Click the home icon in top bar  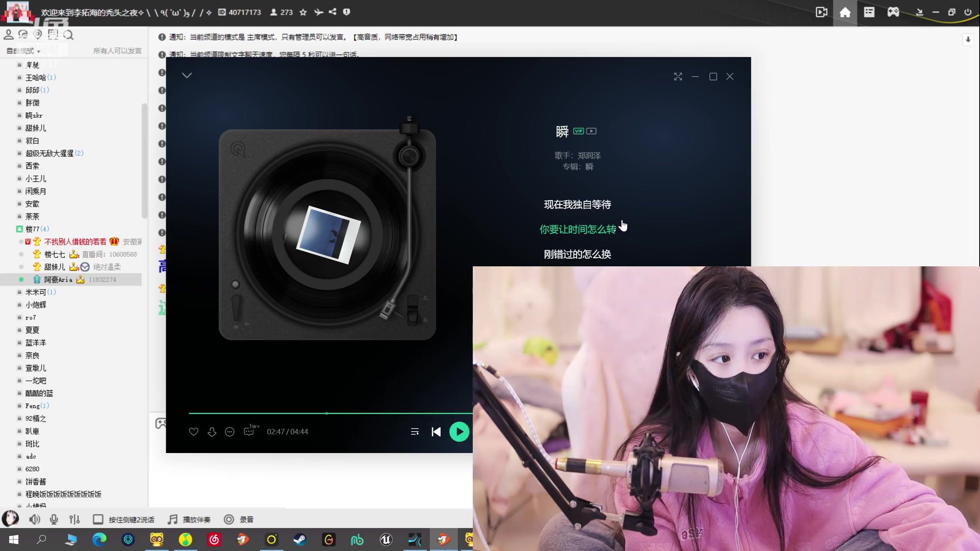(845, 12)
